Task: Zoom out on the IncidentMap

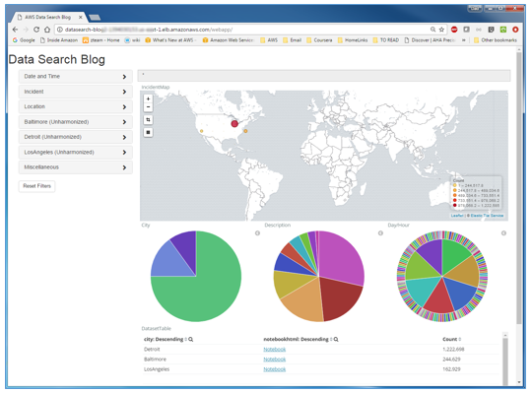Action: click(148, 107)
